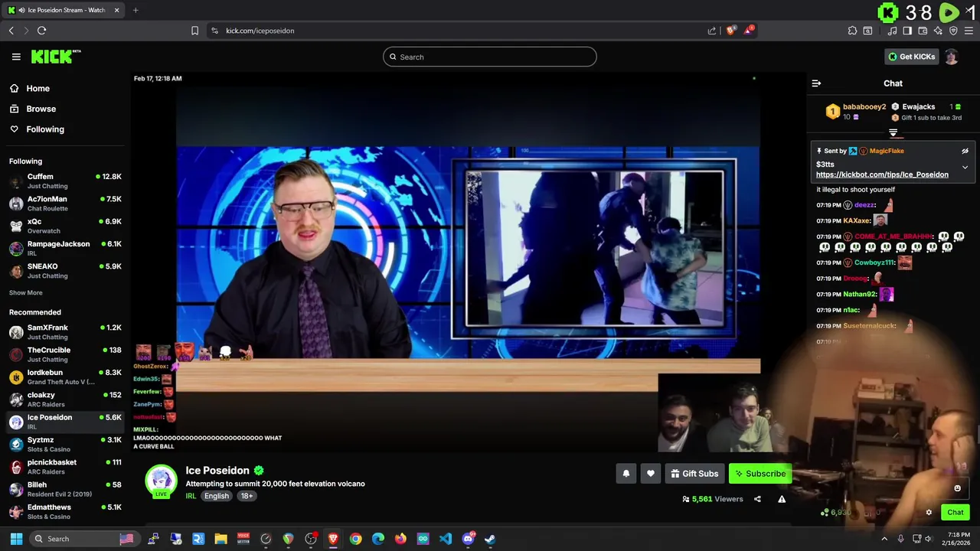Open picnickbasket recommended channel
Screen dimensions: 980x551
65,467
